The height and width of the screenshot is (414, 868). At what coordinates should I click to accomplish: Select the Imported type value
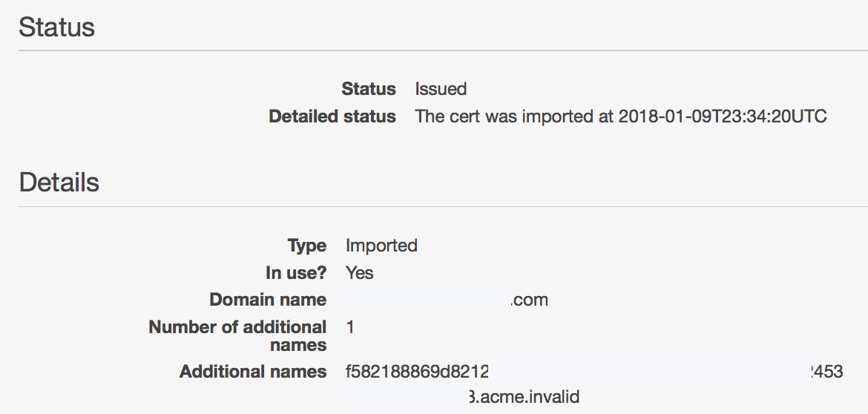coord(381,246)
